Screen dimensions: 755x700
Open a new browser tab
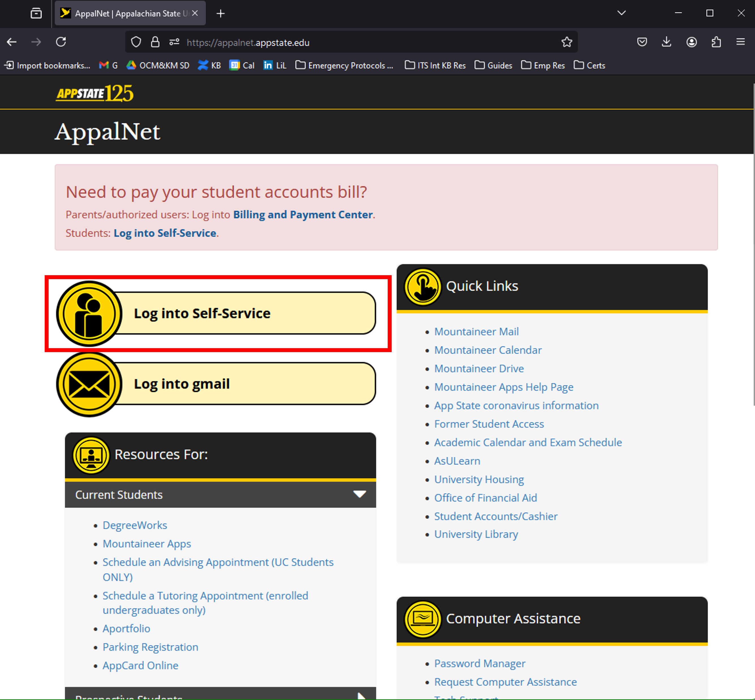[221, 14]
